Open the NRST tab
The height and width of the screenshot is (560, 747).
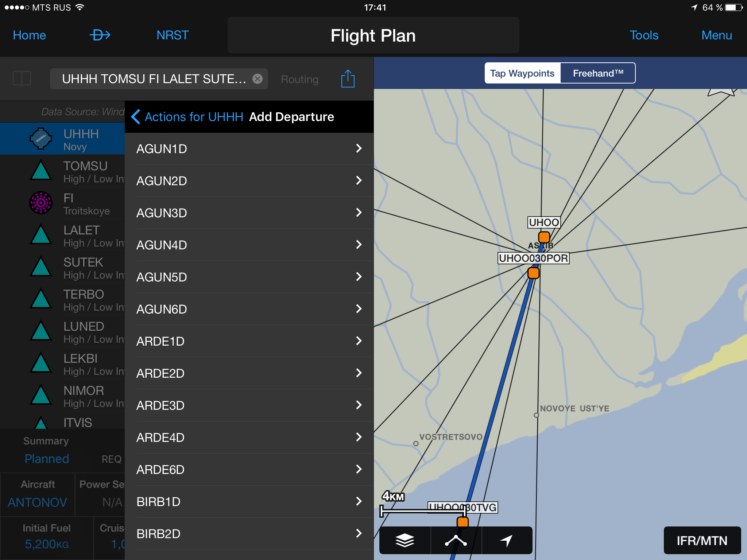click(172, 35)
